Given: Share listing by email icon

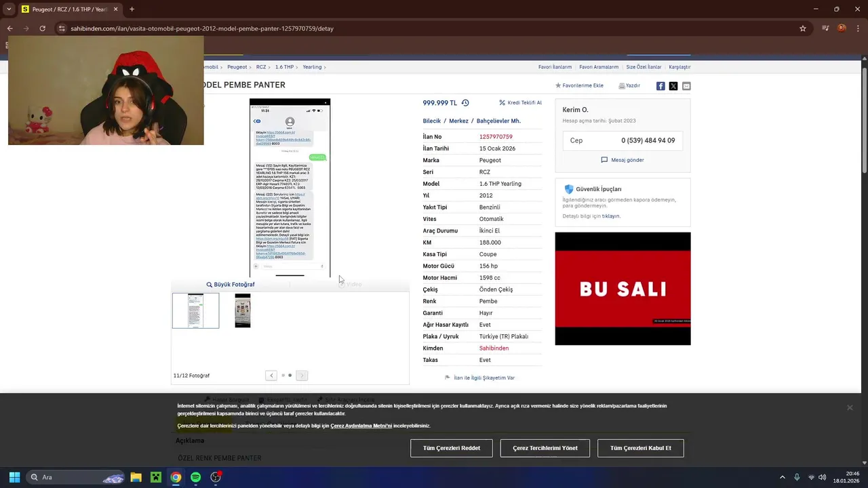Looking at the screenshot, I should point(686,86).
